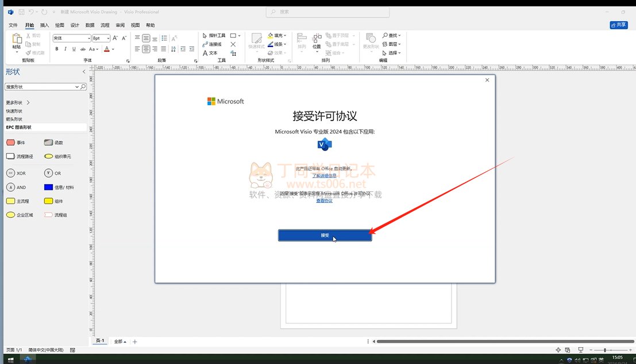636x364 pixels.
Task: Expand 更多形状 in the shapes panel
Action: click(18, 103)
